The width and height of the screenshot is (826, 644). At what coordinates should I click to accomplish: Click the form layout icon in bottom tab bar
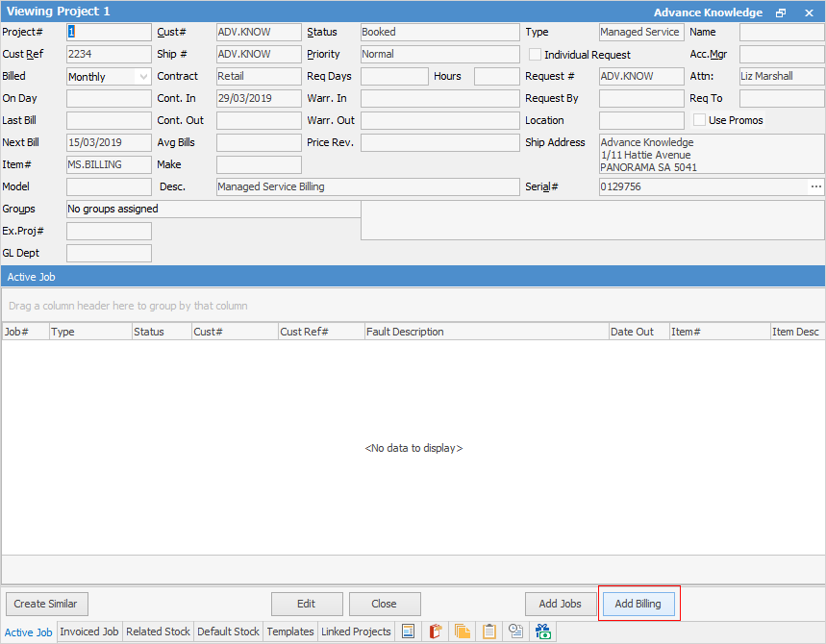408,632
